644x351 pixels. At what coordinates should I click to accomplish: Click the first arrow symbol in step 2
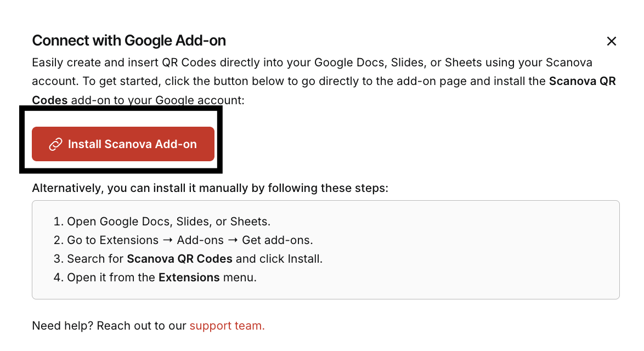163,240
